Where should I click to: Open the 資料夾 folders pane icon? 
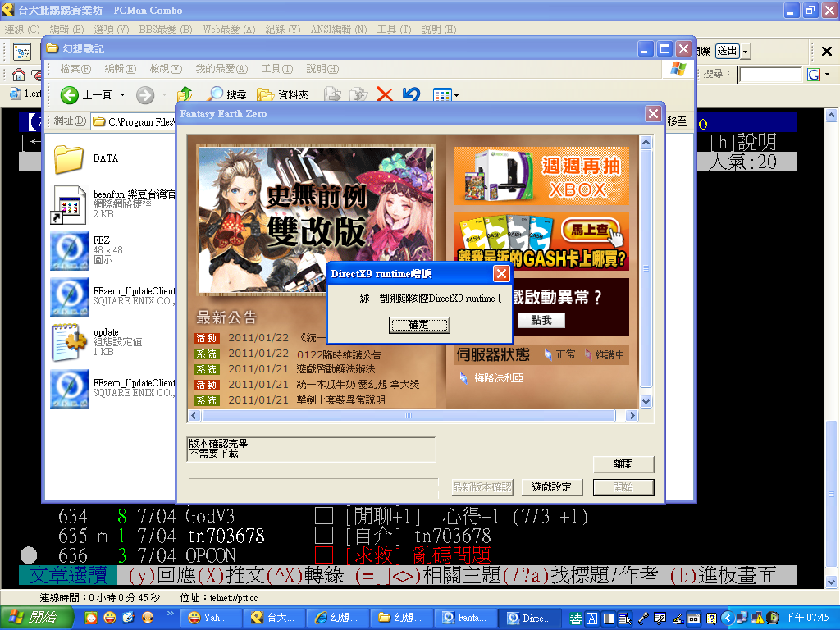(x=265, y=95)
